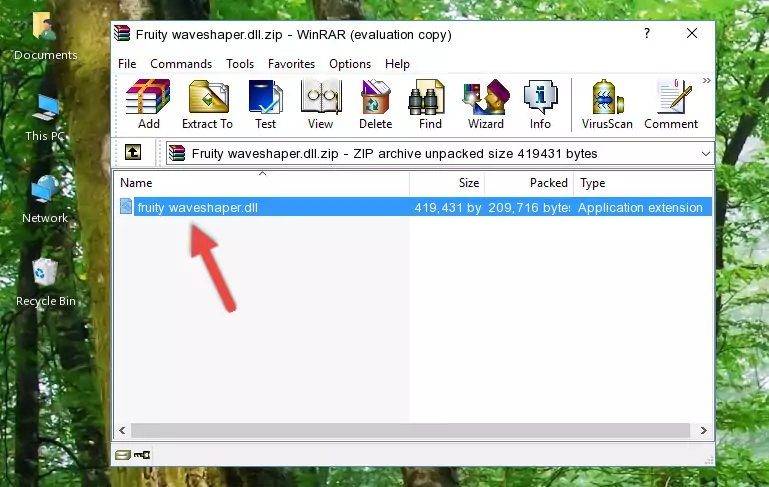Select the fruity waveshaper.dll file
Viewport: 769px width, 487px height.
coord(197,207)
